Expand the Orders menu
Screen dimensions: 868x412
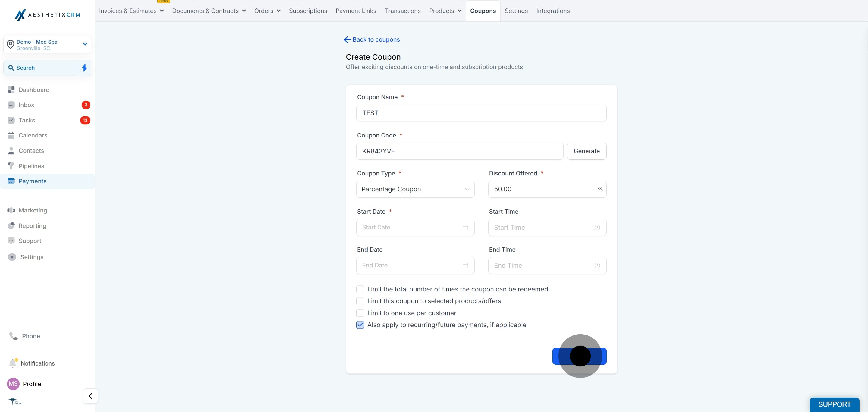(x=268, y=11)
